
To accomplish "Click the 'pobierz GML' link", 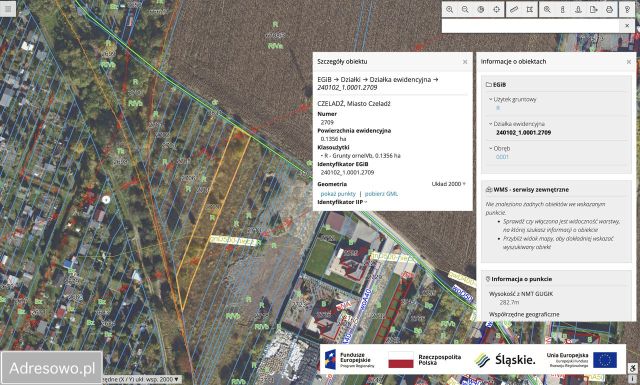I will point(381,194).
